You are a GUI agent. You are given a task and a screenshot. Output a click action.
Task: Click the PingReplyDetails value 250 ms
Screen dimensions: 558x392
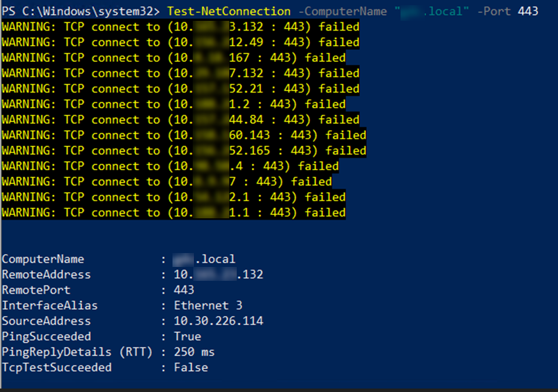pyautogui.click(x=194, y=352)
